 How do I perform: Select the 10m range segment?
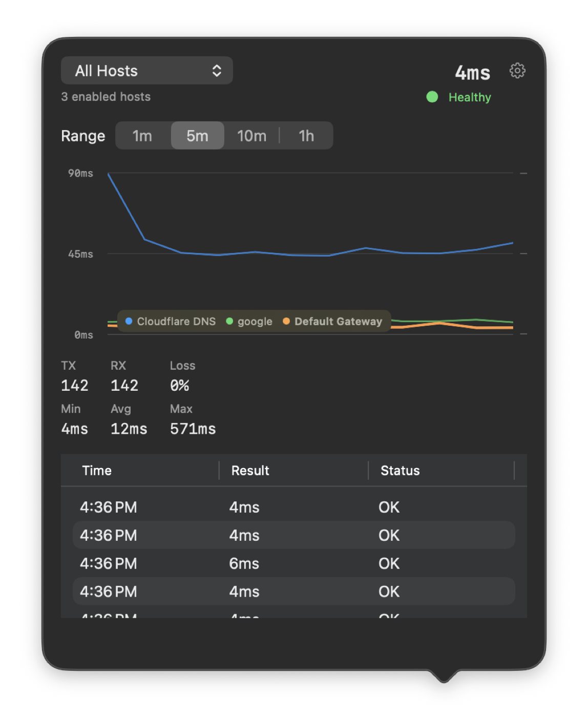251,136
